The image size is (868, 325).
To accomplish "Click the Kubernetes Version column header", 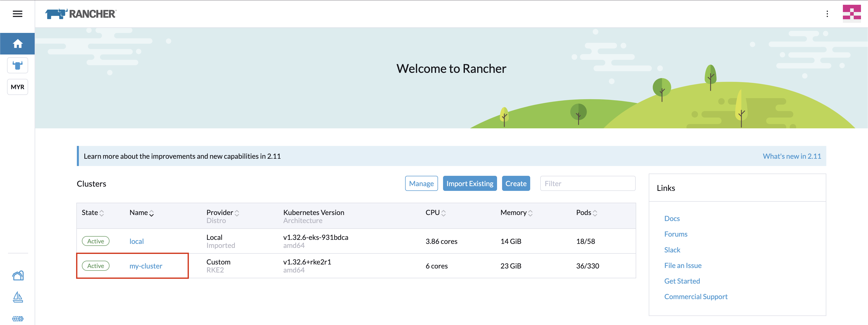I will point(313,212).
